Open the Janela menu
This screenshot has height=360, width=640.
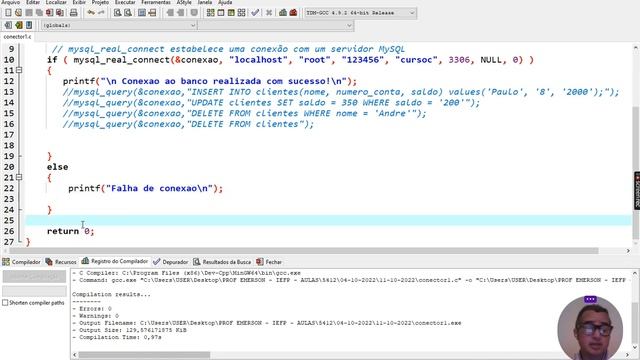coord(205,2)
